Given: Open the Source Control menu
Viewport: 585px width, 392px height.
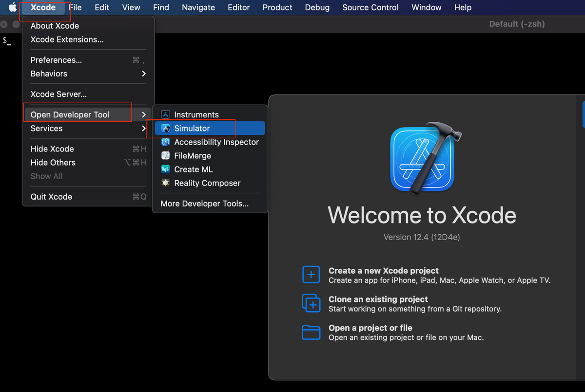Looking at the screenshot, I should coord(370,7).
